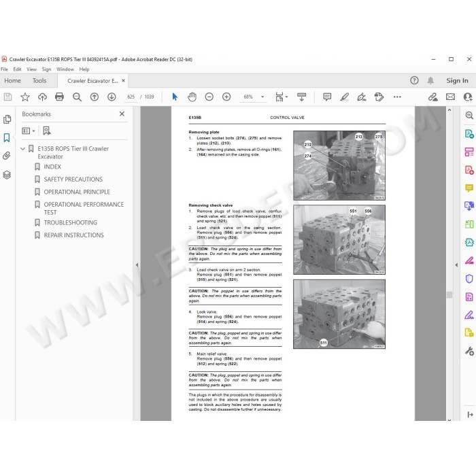This screenshot has height=476, width=476.
Task: Go to next page arrow
Action: click(x=112, y=97)
